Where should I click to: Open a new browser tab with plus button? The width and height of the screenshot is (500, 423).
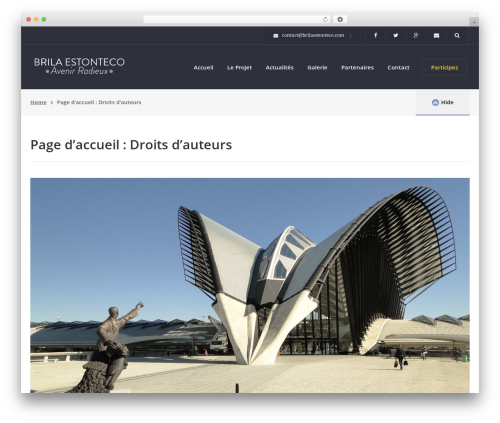click(474, 22)
